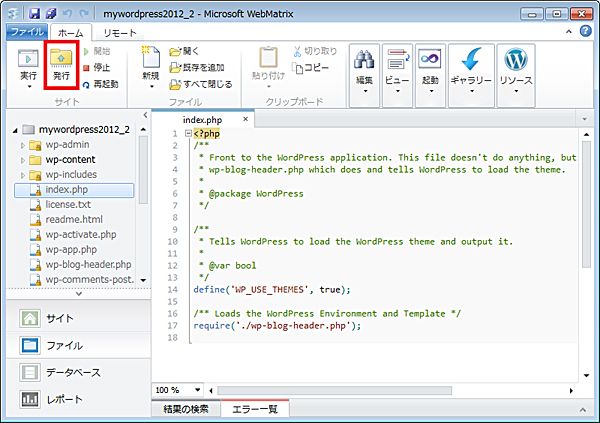Open the サイト workspace

pos(79,318)
